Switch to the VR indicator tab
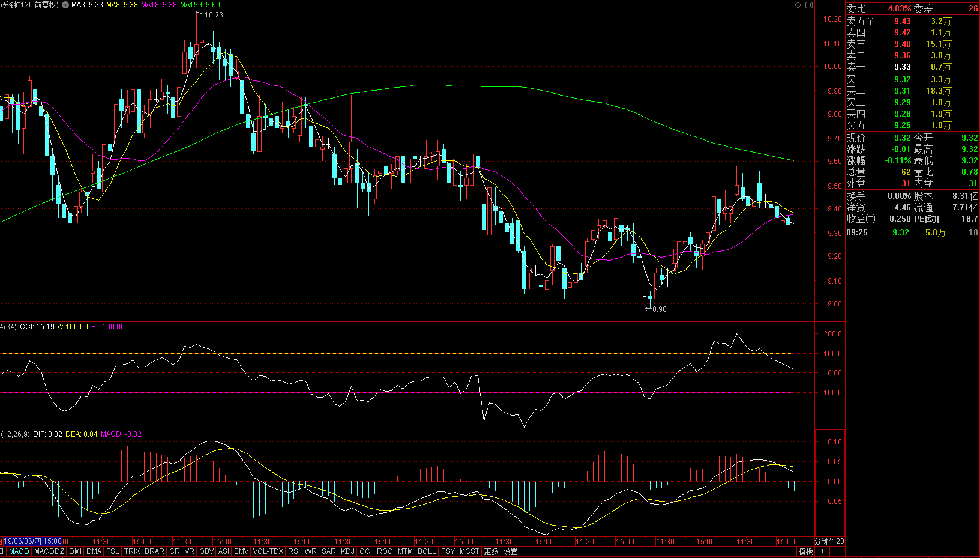The image size is (980, 558). click(190, 551)
